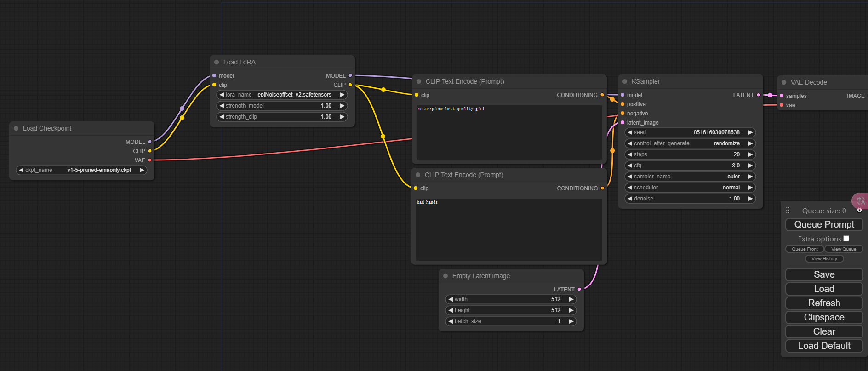868x371 pixels.
Task: Click the Load workflow button
Action: point(824,289)
